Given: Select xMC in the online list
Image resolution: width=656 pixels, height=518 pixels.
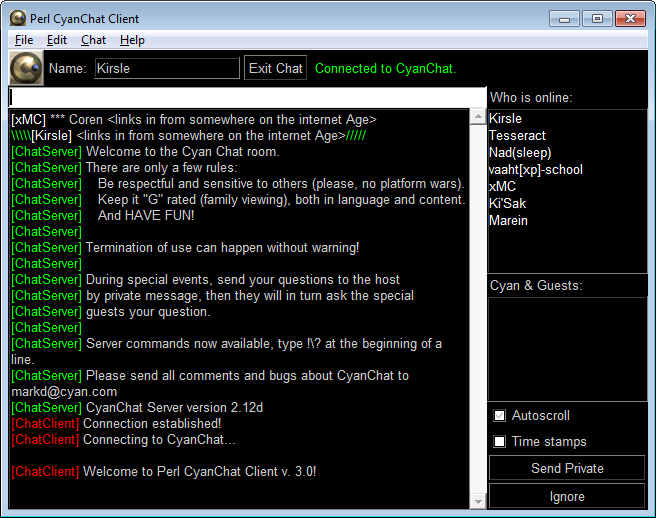Looking at the screenshot, I should (502, 187).
